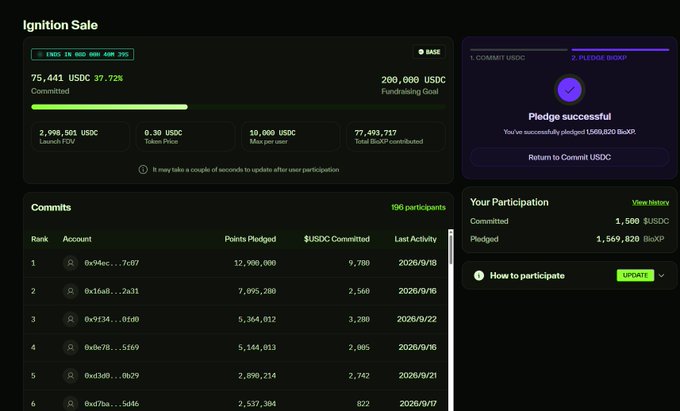Click account address 0xd3d0...0b29

pos(111,375)
